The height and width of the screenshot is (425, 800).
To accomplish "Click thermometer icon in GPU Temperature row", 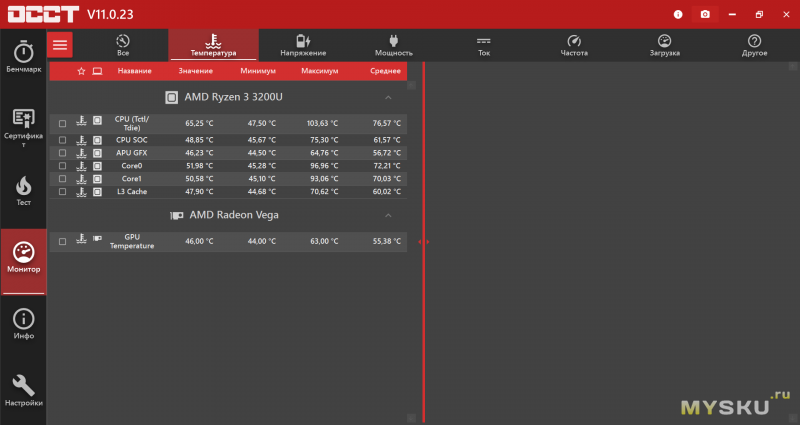I will pyautogui.click(x=81, y=239).
